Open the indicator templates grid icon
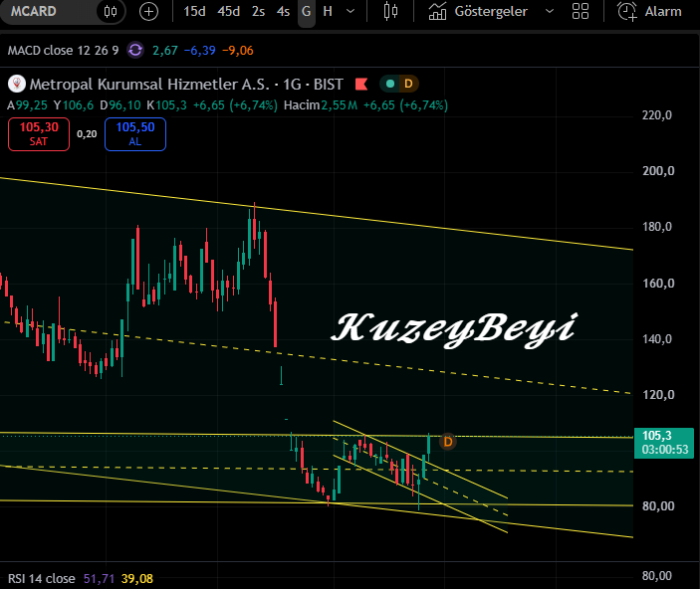This screenshot has height=589, width=700. pyautogui.click(x=581, y=11)
